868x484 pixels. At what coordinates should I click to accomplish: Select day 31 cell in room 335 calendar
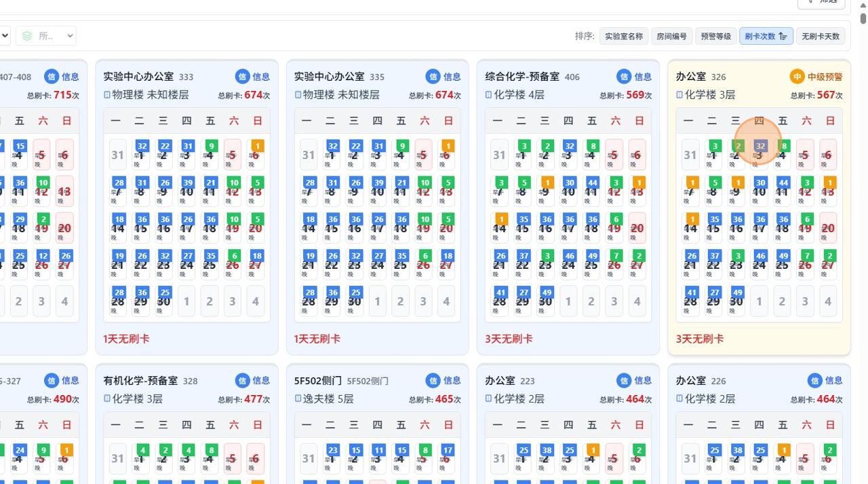coord(309,155)
